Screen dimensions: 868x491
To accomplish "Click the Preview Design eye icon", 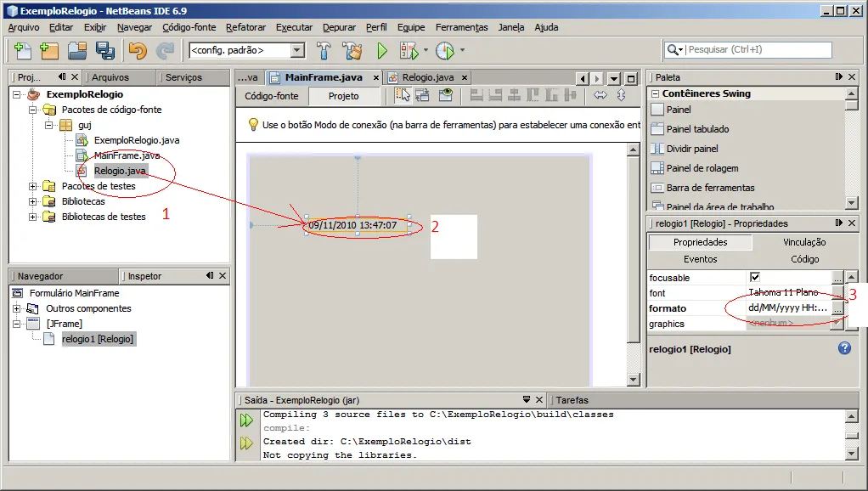I will tap(446, 95).
